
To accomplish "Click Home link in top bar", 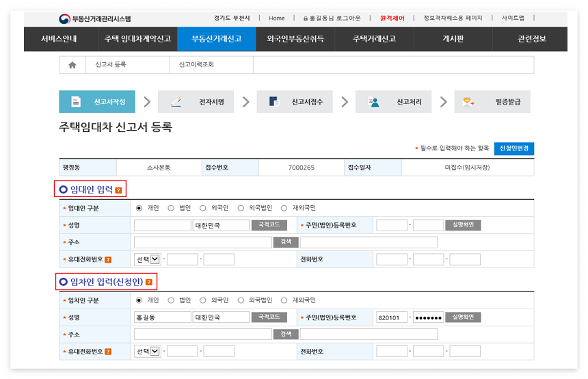I will (277, 18).
